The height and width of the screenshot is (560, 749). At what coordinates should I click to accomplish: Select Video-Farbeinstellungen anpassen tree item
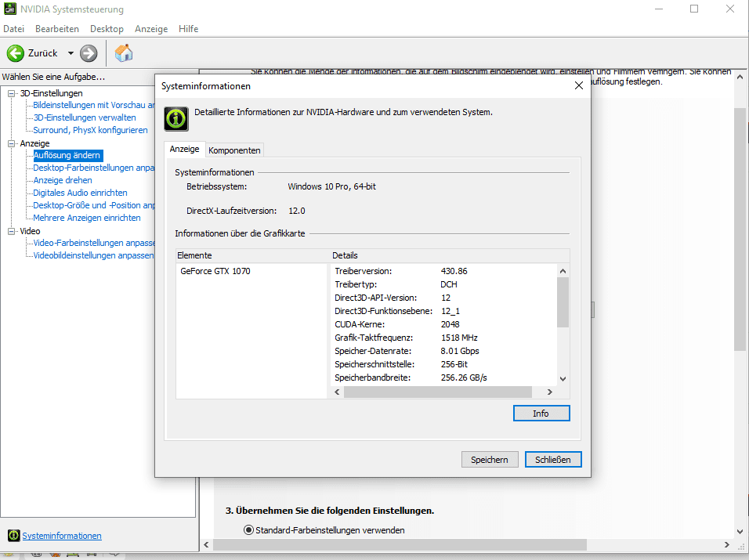coord(94,243)
